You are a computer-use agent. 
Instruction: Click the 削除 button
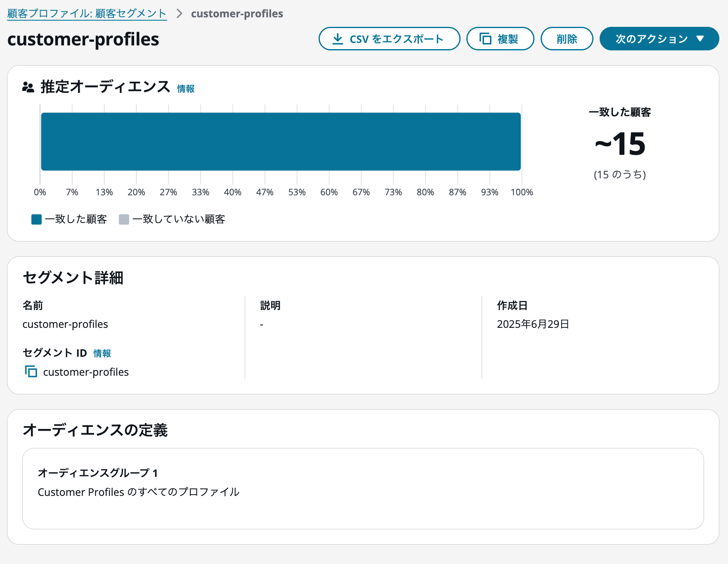(x=567, y=39)
